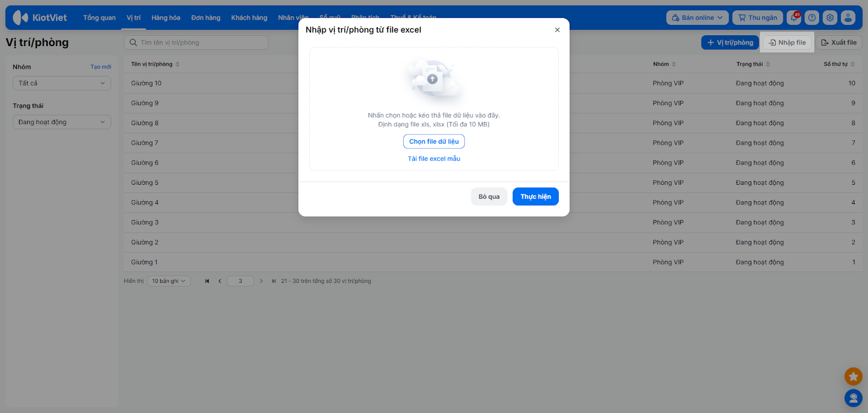The width and height of the screenshot is (868, 413).
Task: Click the page number input field
Action: (240, 281)
